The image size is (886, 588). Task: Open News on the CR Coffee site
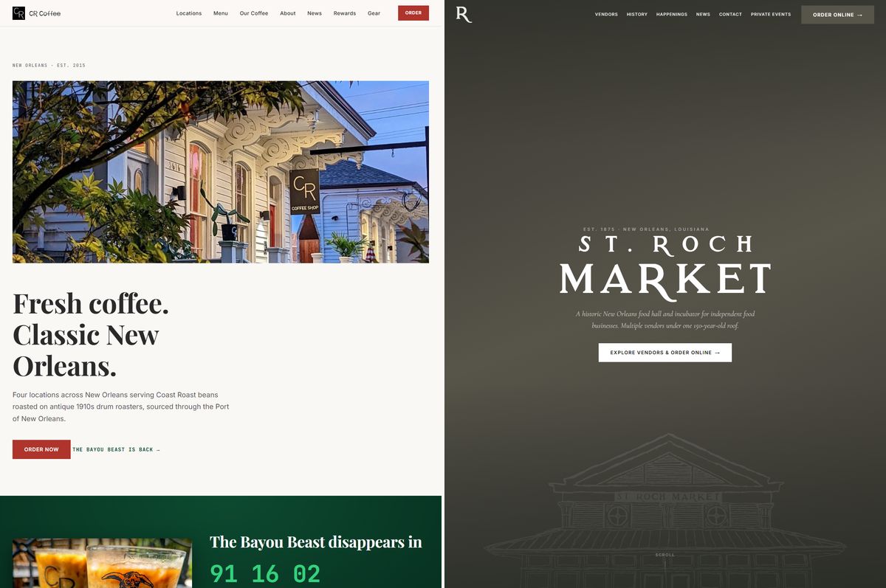point(315,13)
